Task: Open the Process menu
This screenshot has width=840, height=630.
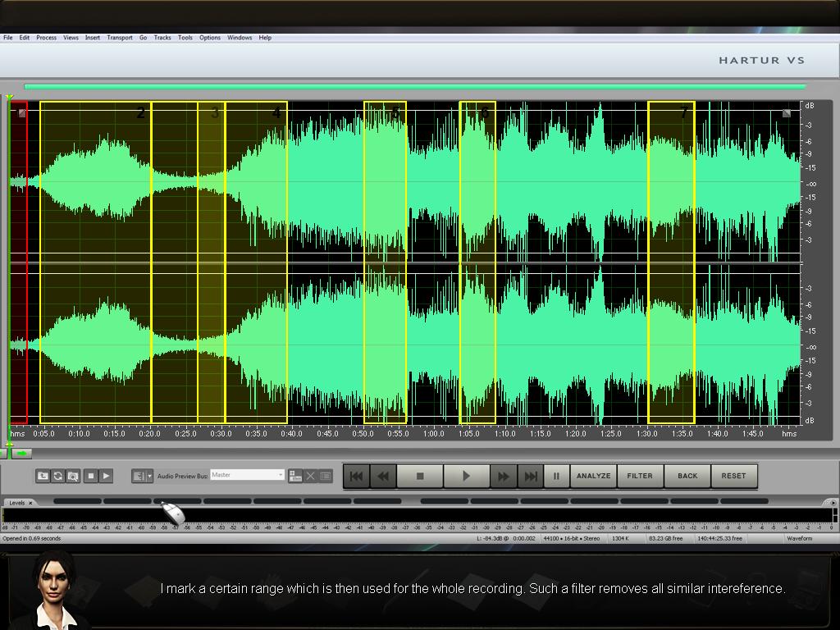Action: pos(47,38)
